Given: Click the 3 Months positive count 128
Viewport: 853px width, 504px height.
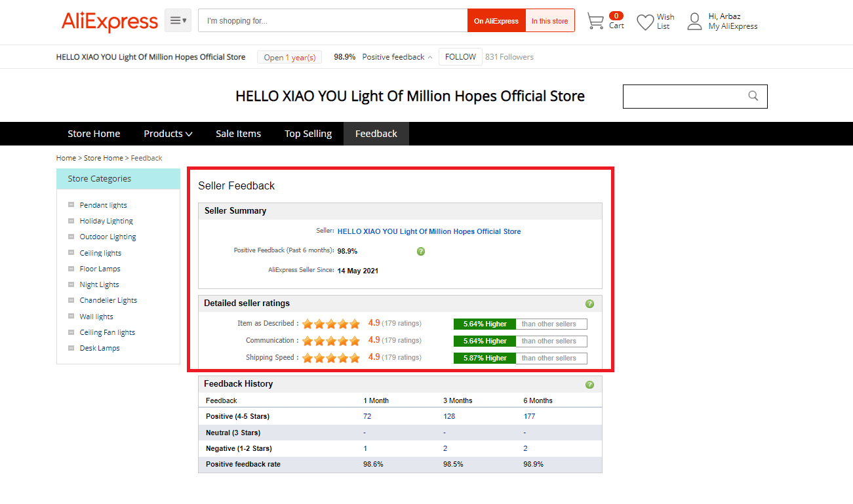Looking at the screenshot, I should click(449, 416).
